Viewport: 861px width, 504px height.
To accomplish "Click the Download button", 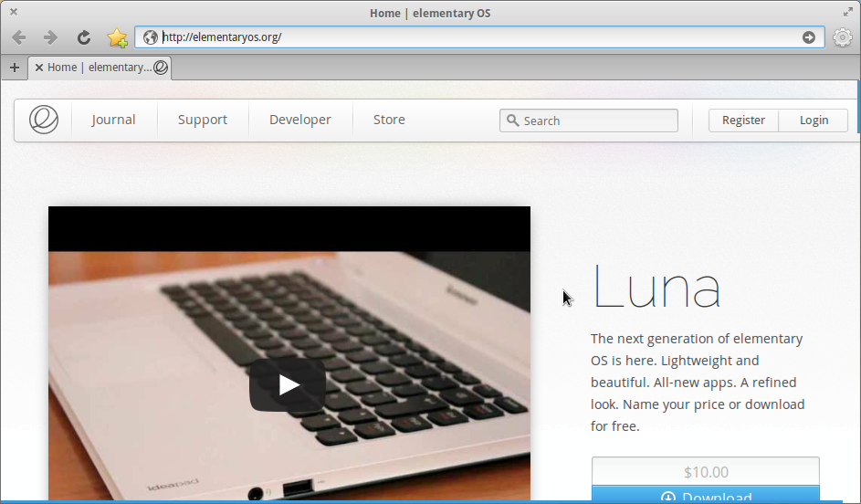I will coord(706,494).
